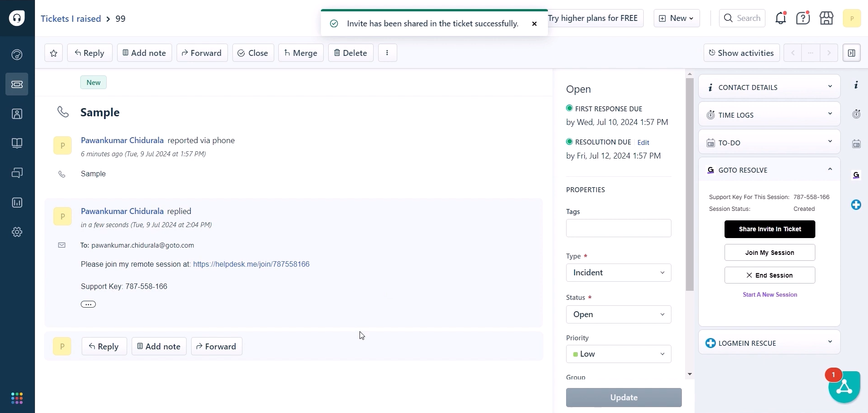Open the Priority dropdown showing Low

[x=618, y=354]
